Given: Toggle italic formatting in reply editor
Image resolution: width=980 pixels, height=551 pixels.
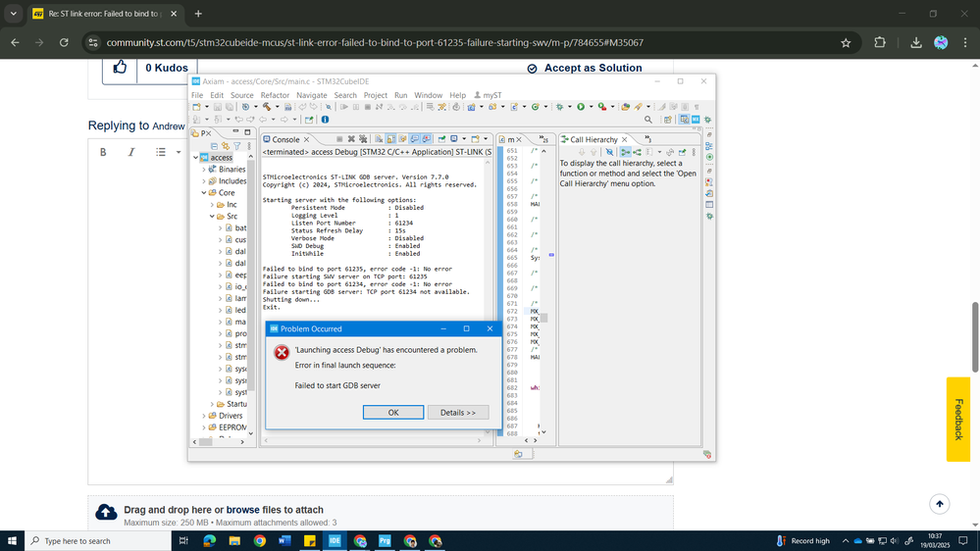Looking at the screenshot, I should tap(131, 152).
